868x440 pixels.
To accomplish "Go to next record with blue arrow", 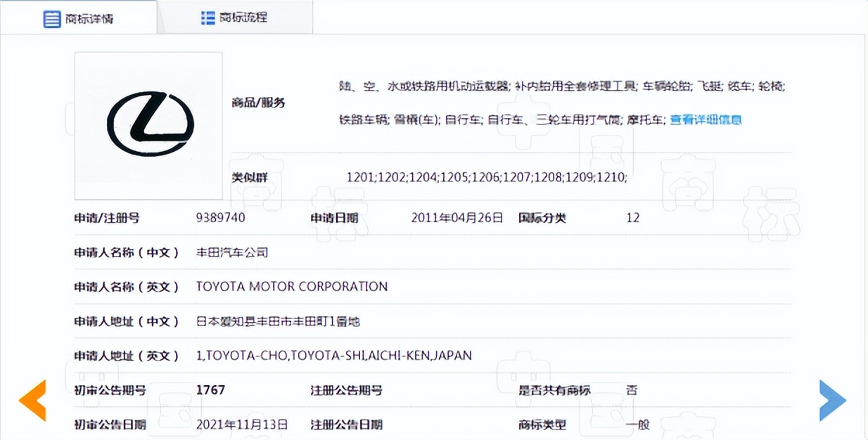I will click(x=833, y=400).
